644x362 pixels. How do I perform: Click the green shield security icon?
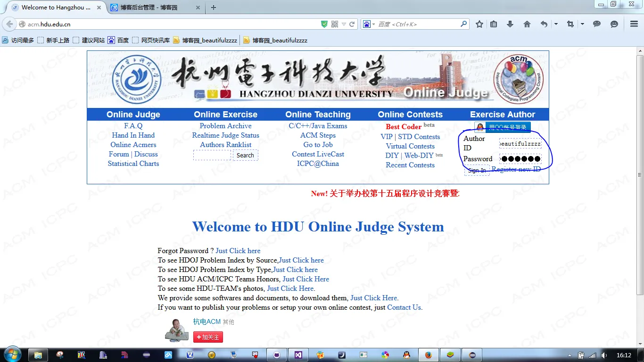[324, 24]
